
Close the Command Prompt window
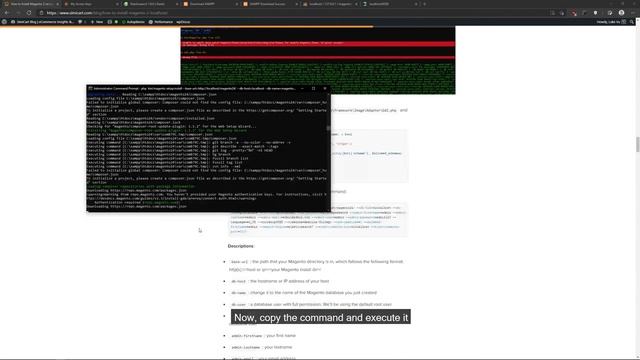(x=325, y=88)
